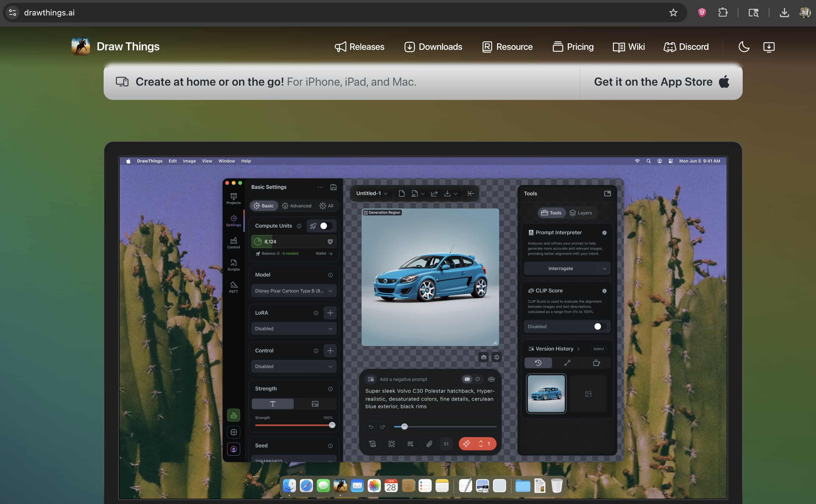816x504 pixels.
Task: Click Select in Version History
Action: click(598, 349)
